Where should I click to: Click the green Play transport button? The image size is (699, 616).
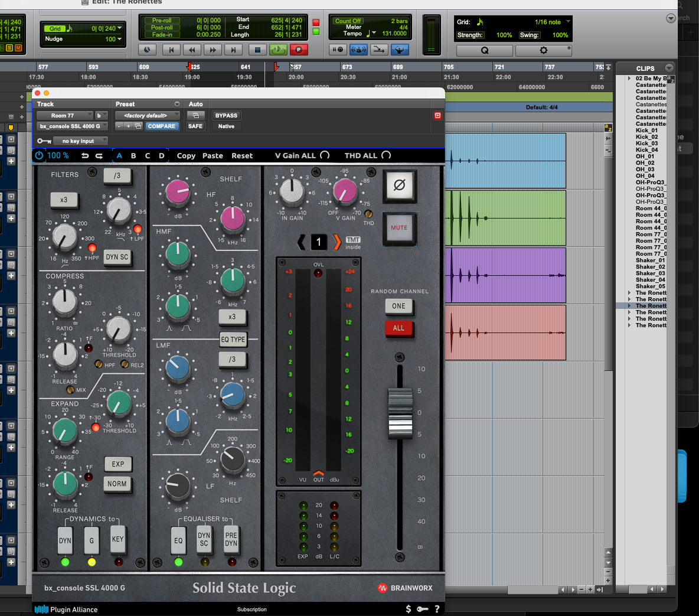pyautogui.click(x=278, y=50)
